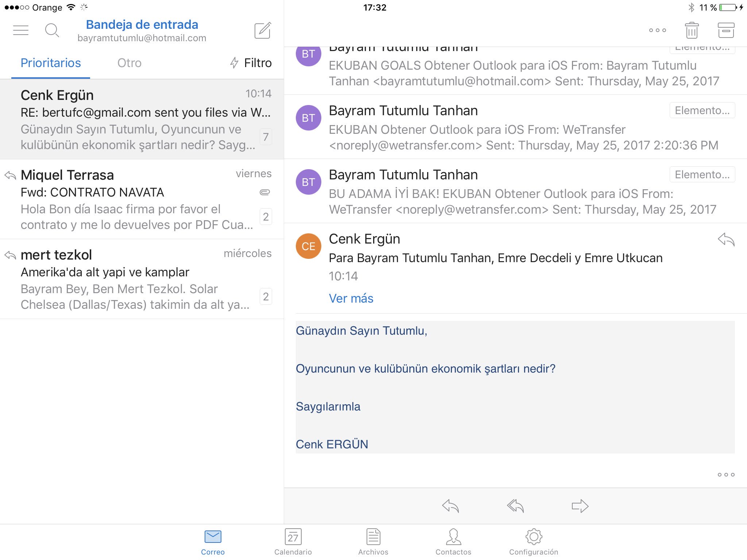
Task: Tap Wi-Fi icon in status bar
Action: click(x=71, y=7)
